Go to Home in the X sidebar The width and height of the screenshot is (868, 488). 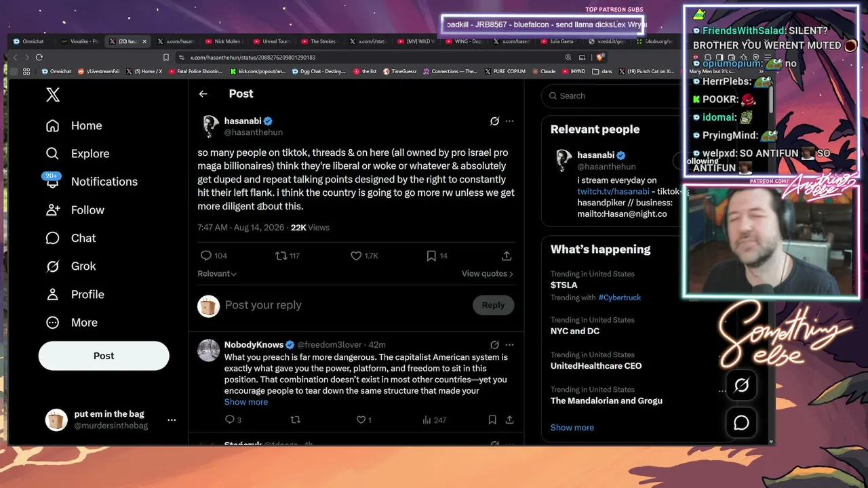coord(74,125)
